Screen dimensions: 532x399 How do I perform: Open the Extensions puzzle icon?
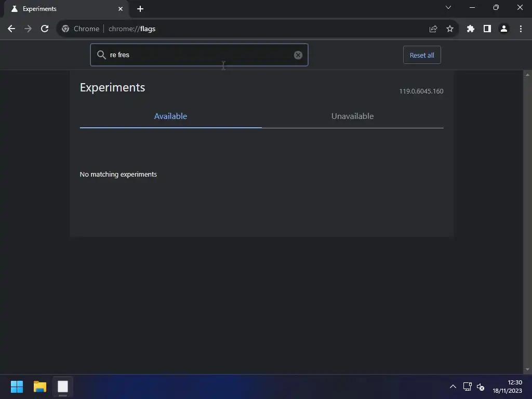coord(471,29)
